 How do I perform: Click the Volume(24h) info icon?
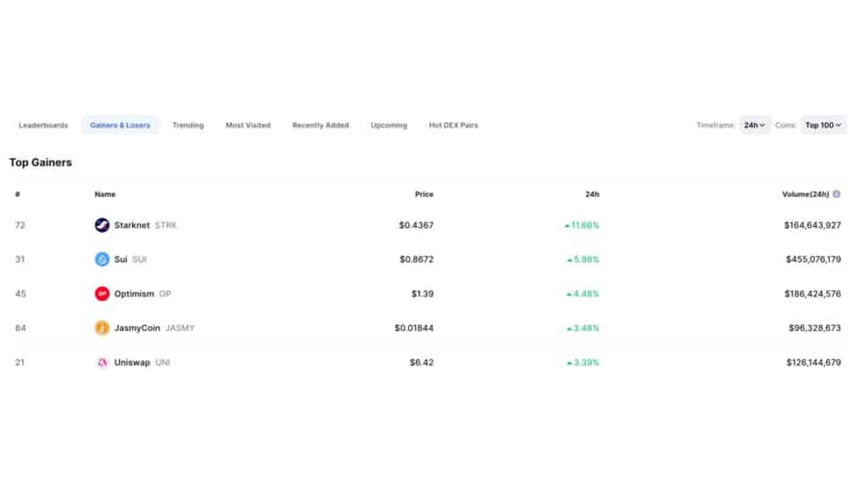click(836, 194)
